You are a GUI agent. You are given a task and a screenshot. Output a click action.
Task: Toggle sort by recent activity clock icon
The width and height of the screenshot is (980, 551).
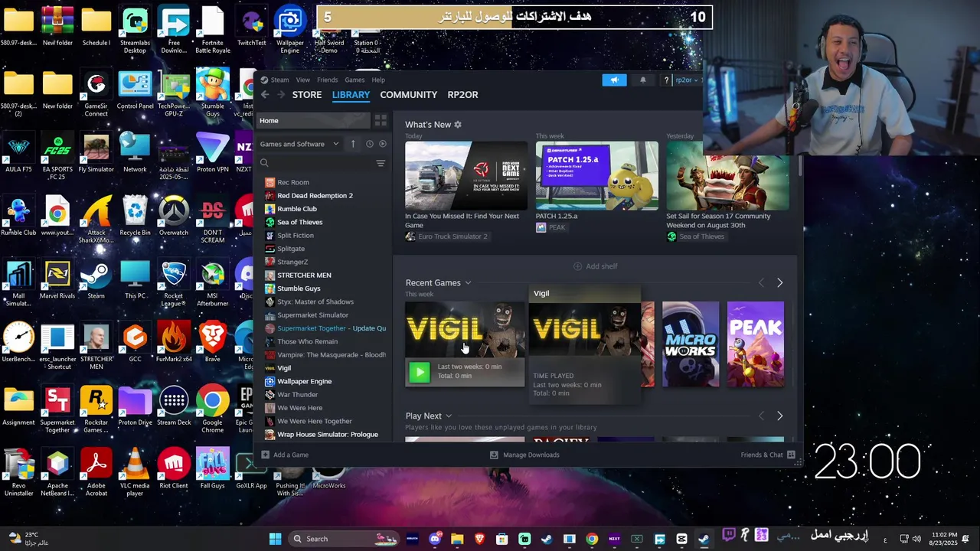[370, 144]
